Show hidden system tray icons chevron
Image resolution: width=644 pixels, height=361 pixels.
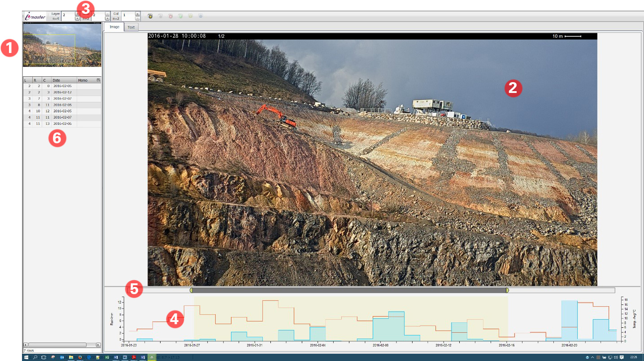coord(592,357)
